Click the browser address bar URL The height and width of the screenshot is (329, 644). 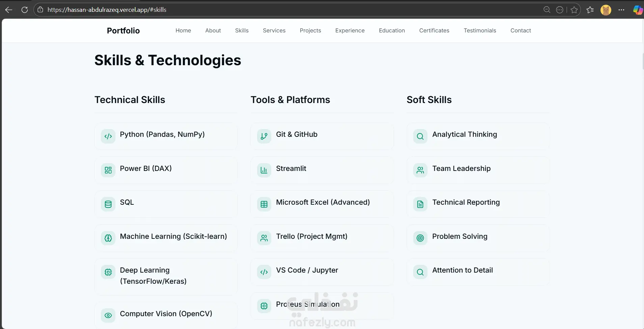tap(107, 10)
